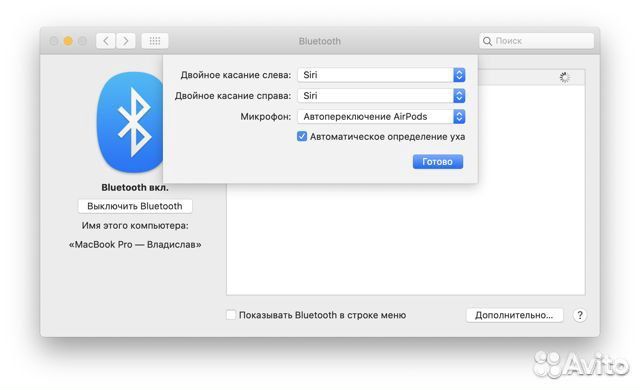Click the Двойное касание слева label
The image size is (640, 390).
(x=236, y=75)
